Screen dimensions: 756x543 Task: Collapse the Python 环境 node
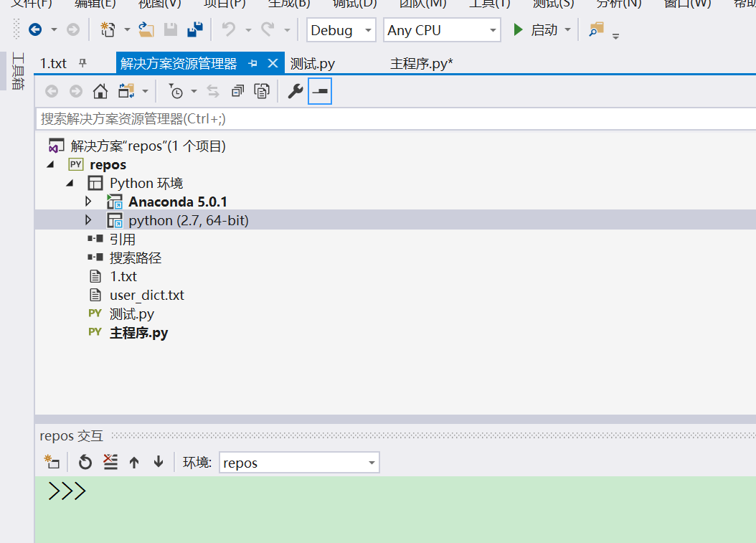pyautogui.click(x=70, y=183)
